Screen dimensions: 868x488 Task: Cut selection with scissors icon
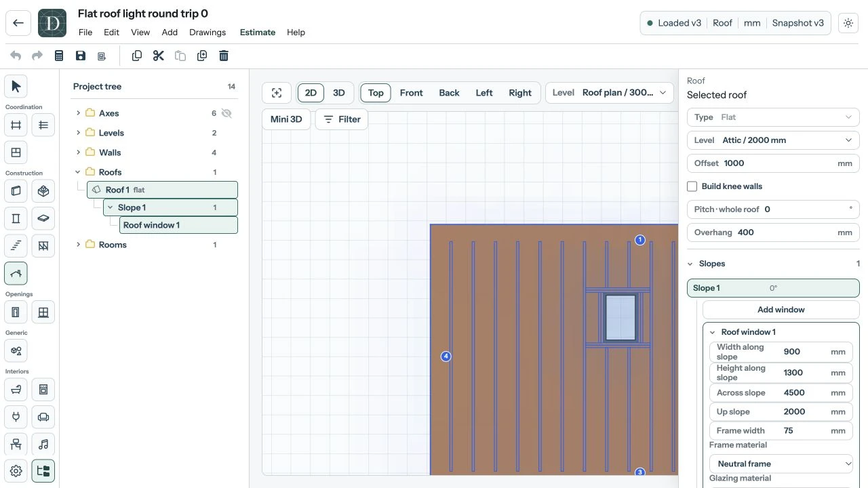(x=159, y=56)
